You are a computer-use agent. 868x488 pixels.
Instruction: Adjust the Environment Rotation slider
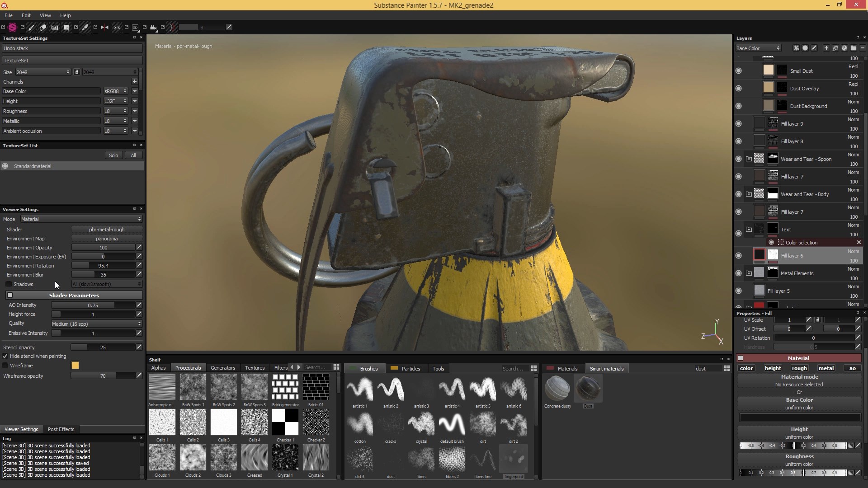tap(103, 266)
